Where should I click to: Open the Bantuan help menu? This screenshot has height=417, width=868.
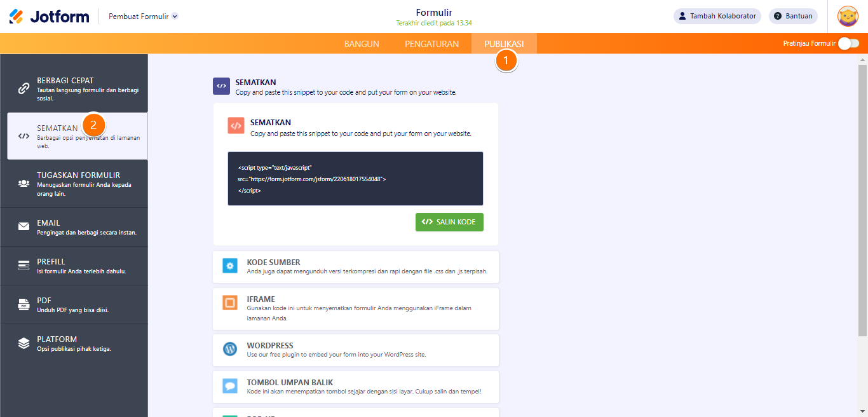(x=793, y=16)
